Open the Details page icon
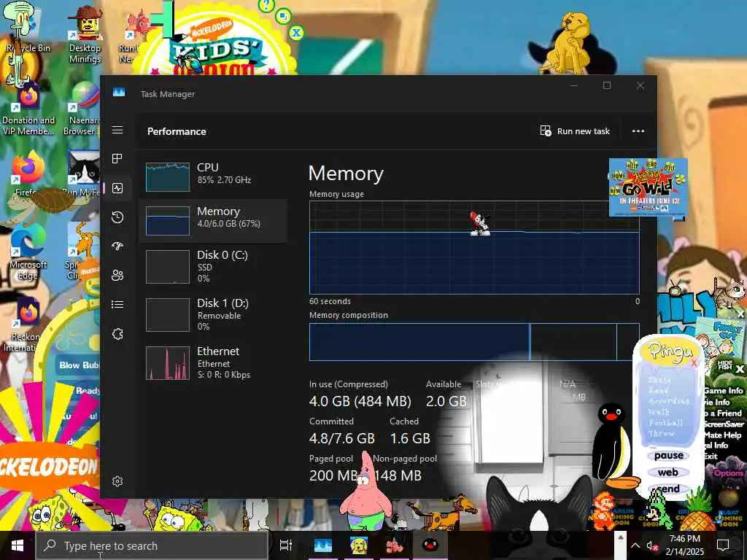Viewport: 747px width, 560px height. click(x=117, y=304)
